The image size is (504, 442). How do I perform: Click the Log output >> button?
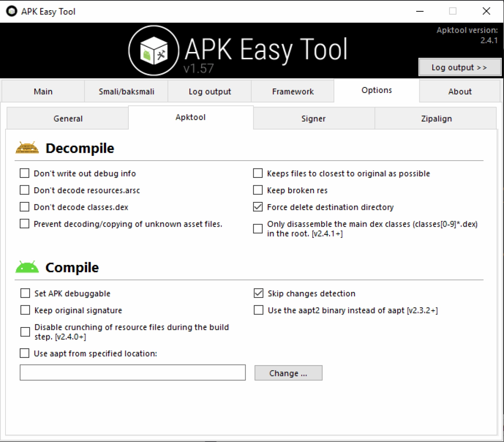click(x=460, y=67)
